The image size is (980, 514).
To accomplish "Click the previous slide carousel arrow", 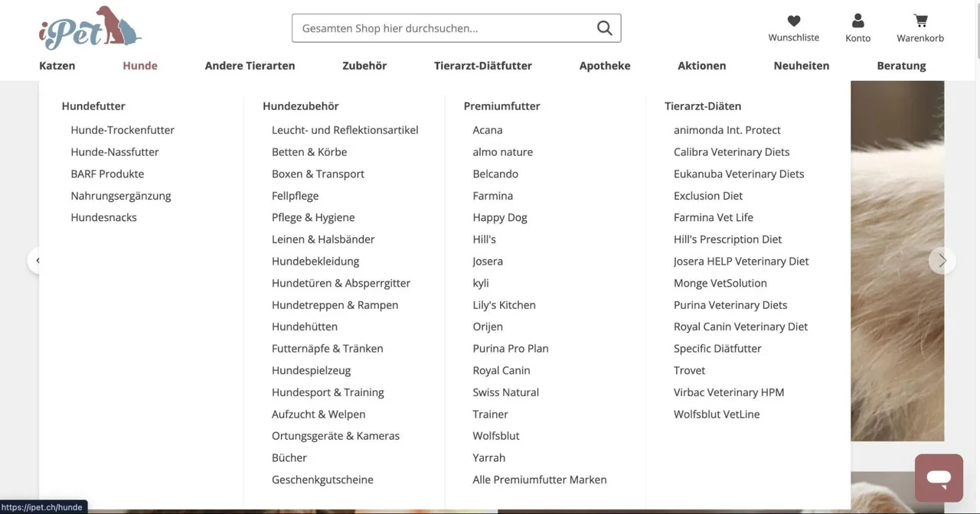I will [x=35, y=261].
